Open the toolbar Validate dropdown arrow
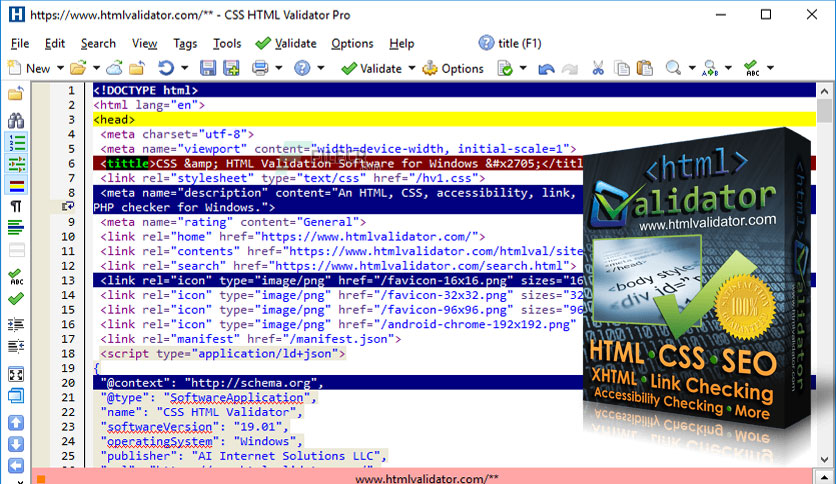836x484 pixels. point(412,68)
